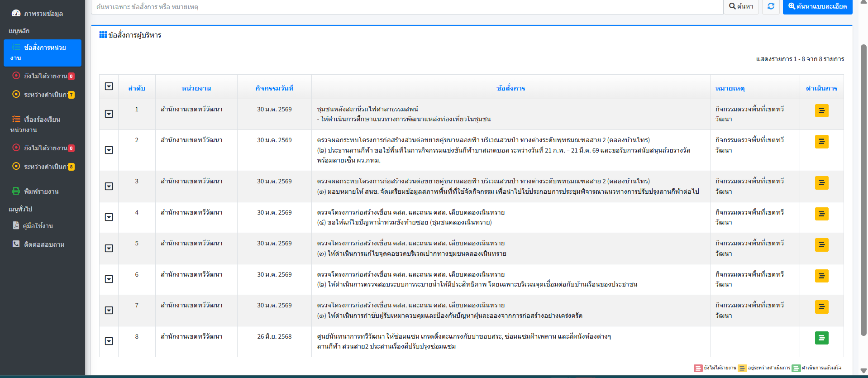The width and height of the screenshot is (868, 378).
Task: Toggle the checkbox arrow for row 5
Action: 109,248
